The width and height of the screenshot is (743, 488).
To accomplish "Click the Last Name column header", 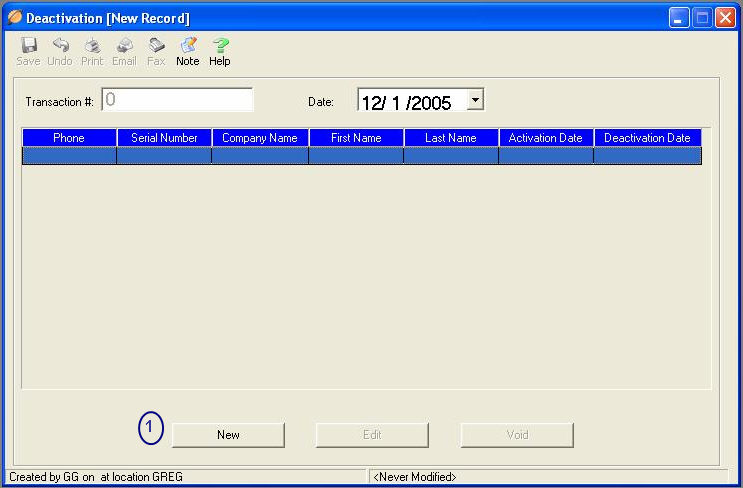I will [x=451, y=138].
